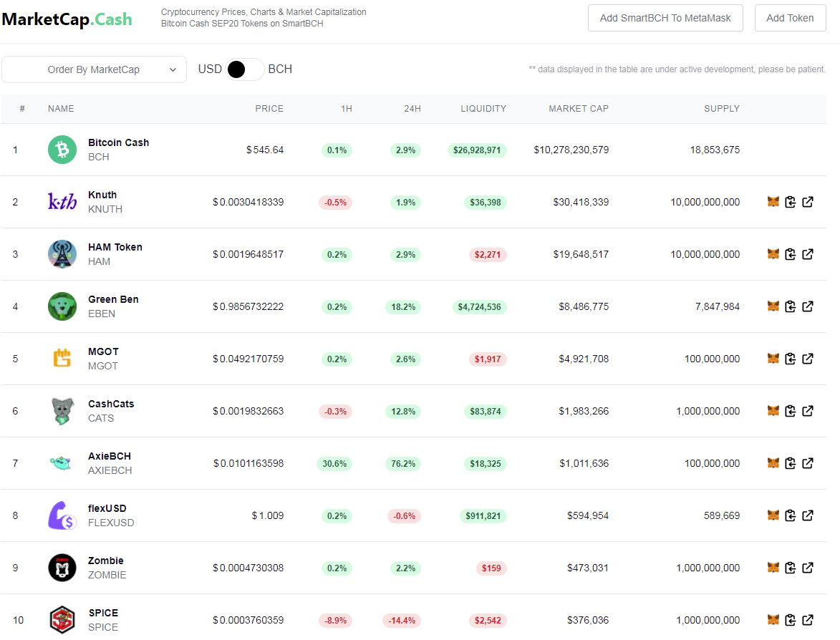Click MetaMask fox icon for MGOT
840x640 pixels.
pyautogui.click(x=773, y=359)
